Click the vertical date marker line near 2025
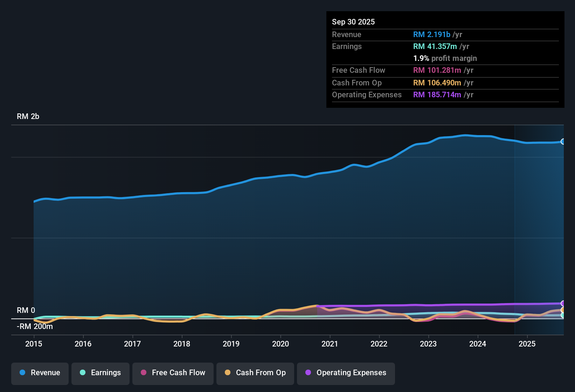 click(515, 227)
